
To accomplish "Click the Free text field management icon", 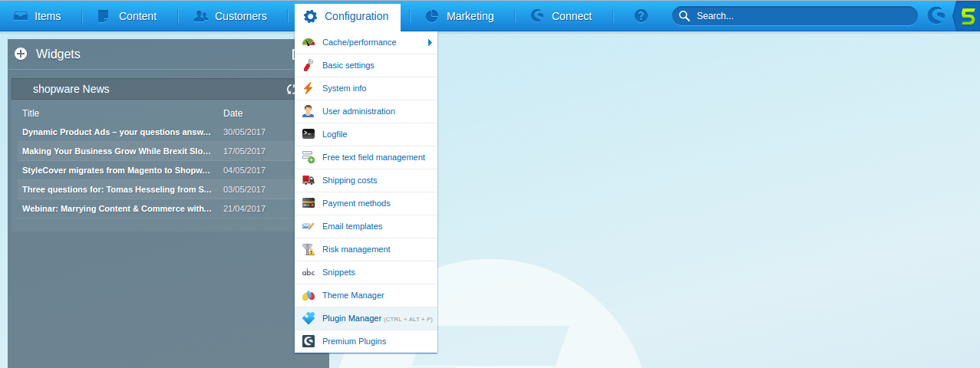I will point(309,157).
